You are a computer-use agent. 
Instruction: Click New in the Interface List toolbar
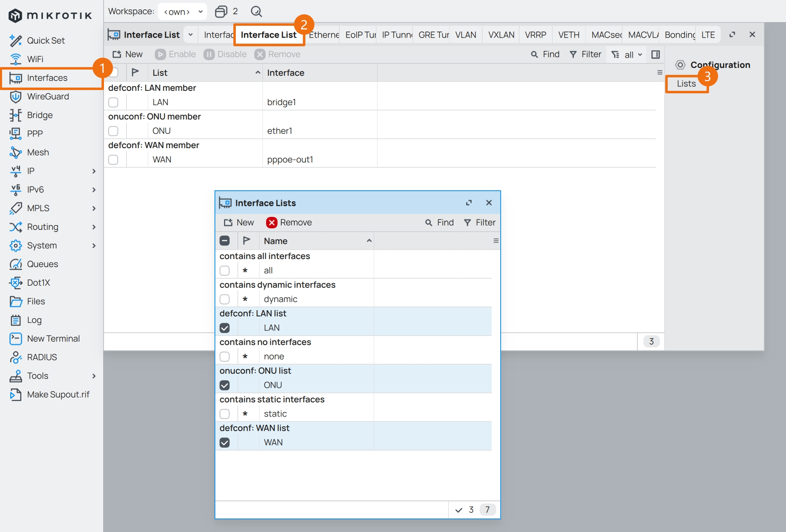[x=128, y=54]
